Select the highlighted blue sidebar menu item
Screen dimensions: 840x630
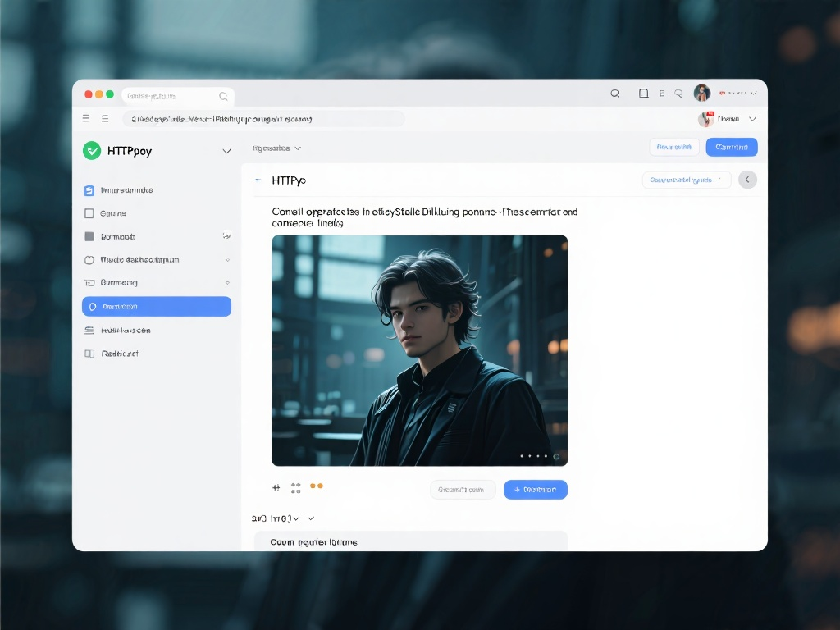157,307
